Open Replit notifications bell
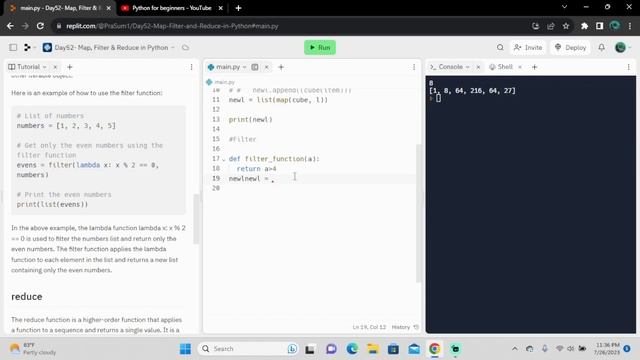This screenshot has height=360, width=640. (x=601, y=47)
